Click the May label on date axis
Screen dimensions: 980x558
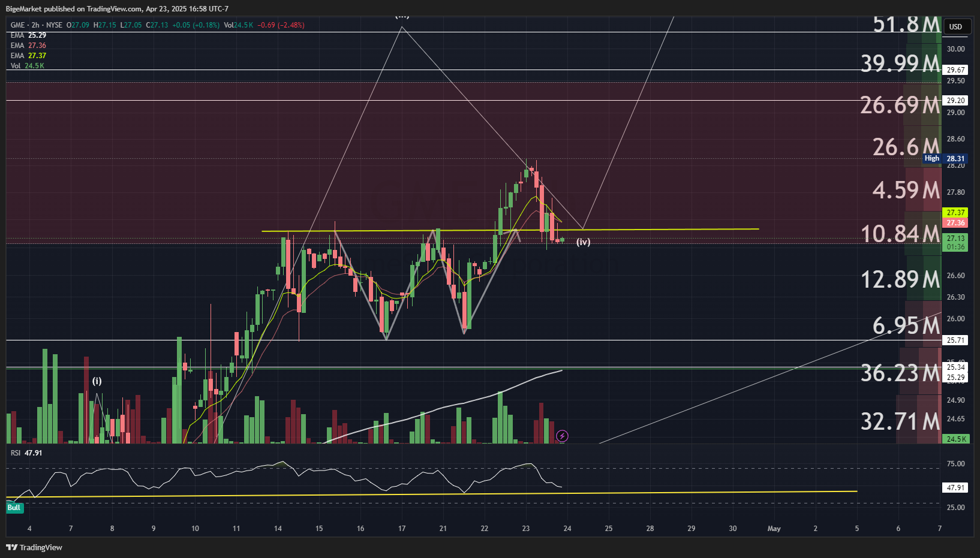pos(774,529)
